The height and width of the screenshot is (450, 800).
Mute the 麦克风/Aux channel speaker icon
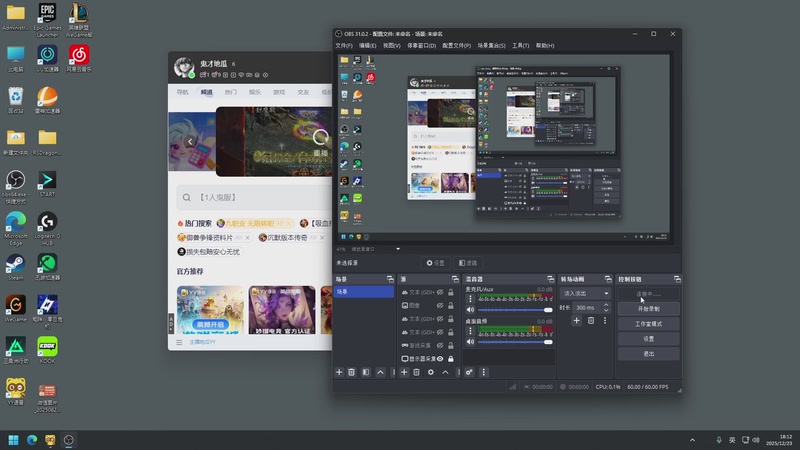[x=470, y=310]
